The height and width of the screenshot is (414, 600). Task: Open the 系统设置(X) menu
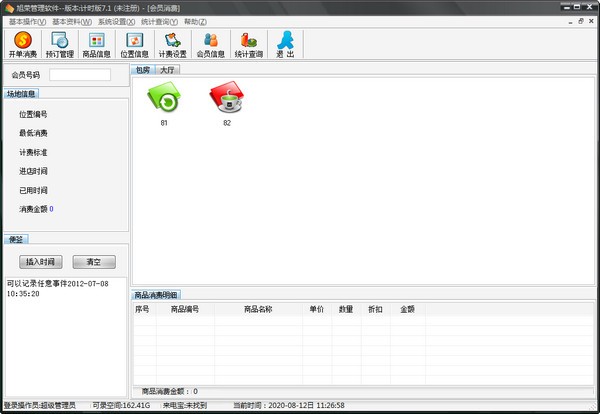(x=116, y=22)
